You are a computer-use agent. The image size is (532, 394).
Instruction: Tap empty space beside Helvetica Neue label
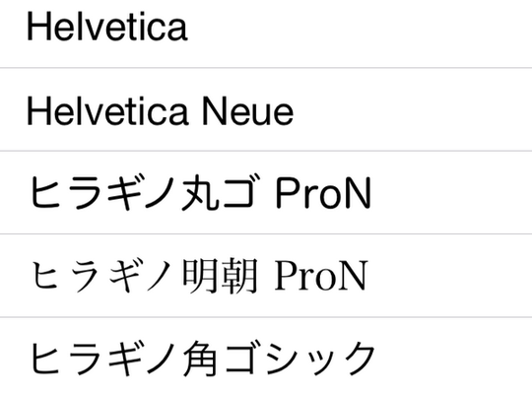[x=413, y=109]
